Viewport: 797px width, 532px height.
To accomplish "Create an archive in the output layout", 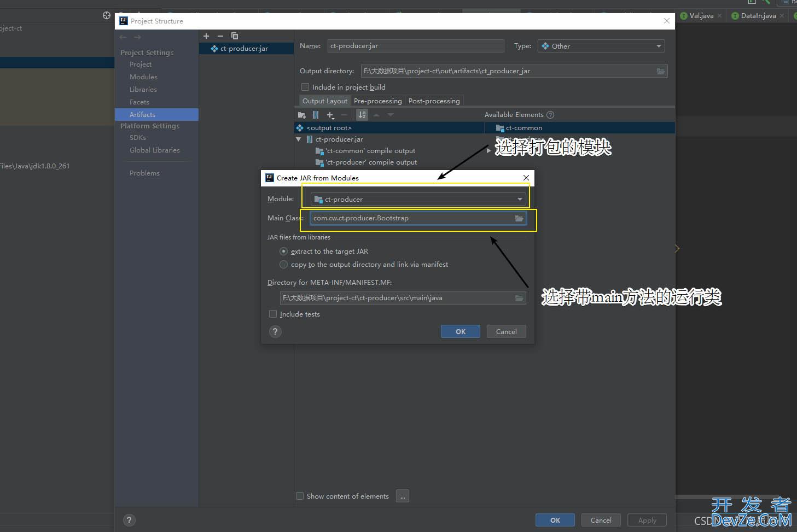I will click(x=316, y=115).
